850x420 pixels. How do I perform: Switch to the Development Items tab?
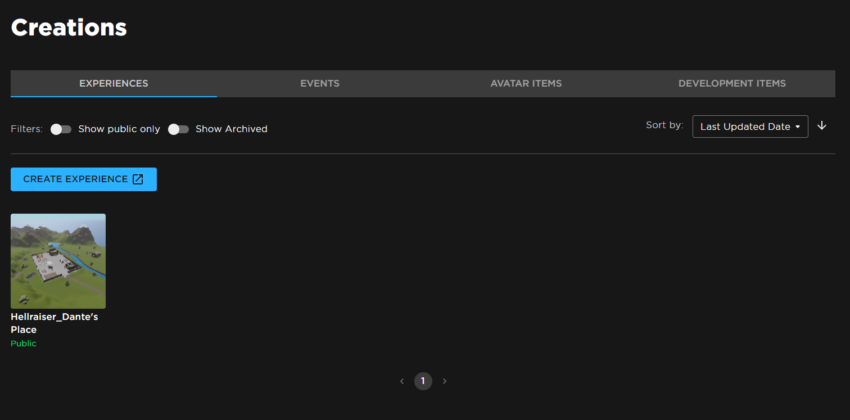(x=732, y=83)
